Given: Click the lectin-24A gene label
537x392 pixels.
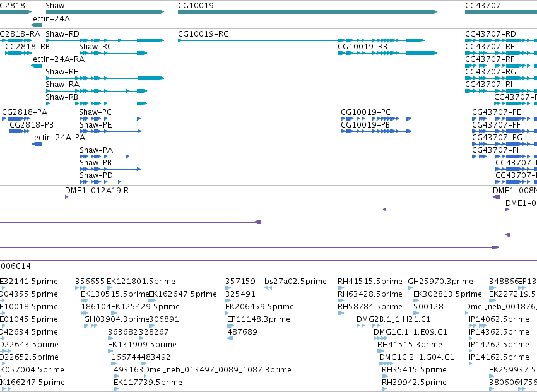Looking at the screenshot, I should (x=50, y=18).
